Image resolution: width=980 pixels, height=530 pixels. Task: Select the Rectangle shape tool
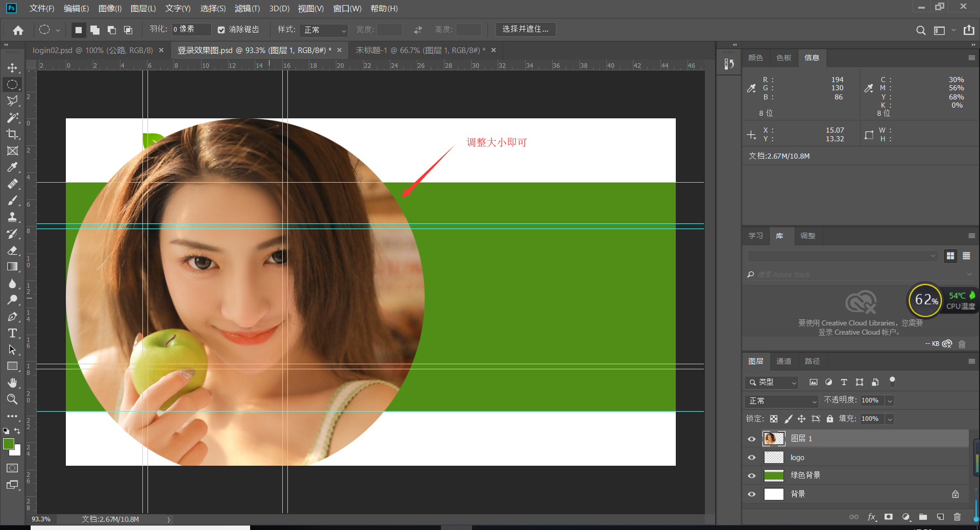tap(12, 366)
